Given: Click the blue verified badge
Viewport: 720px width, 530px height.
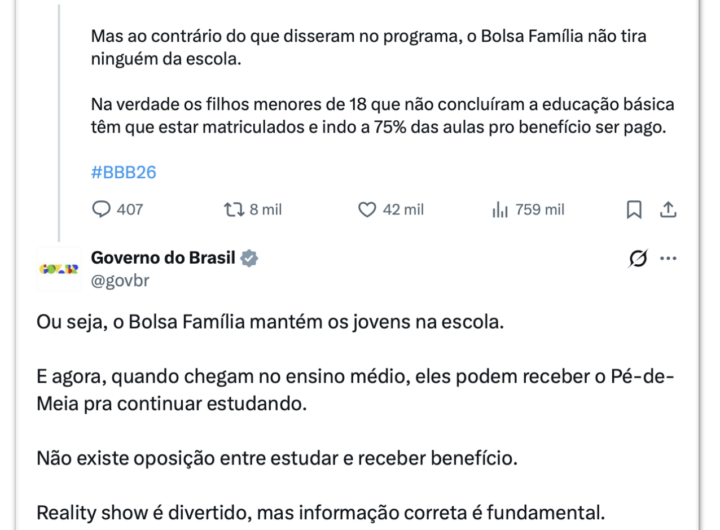Looking at the screenshot, I should pyautogui.click(x=249, y=259).
